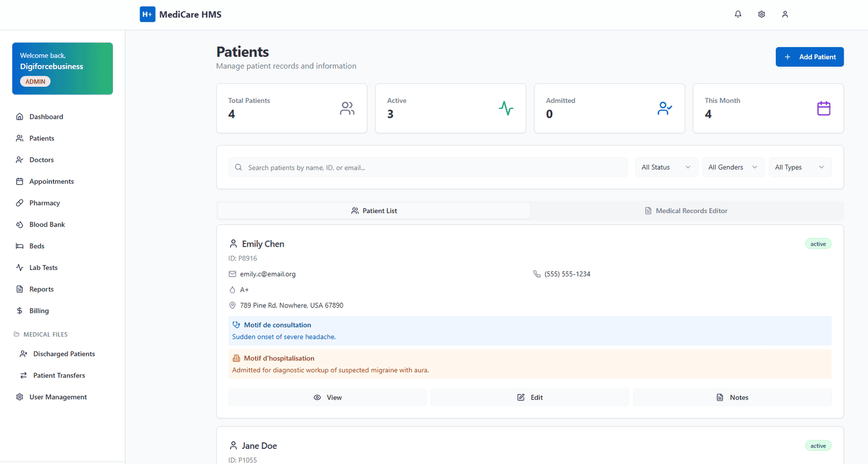
Task: Click the Pharmacy pill icon in sidebar
Action: tap(20, 203)
